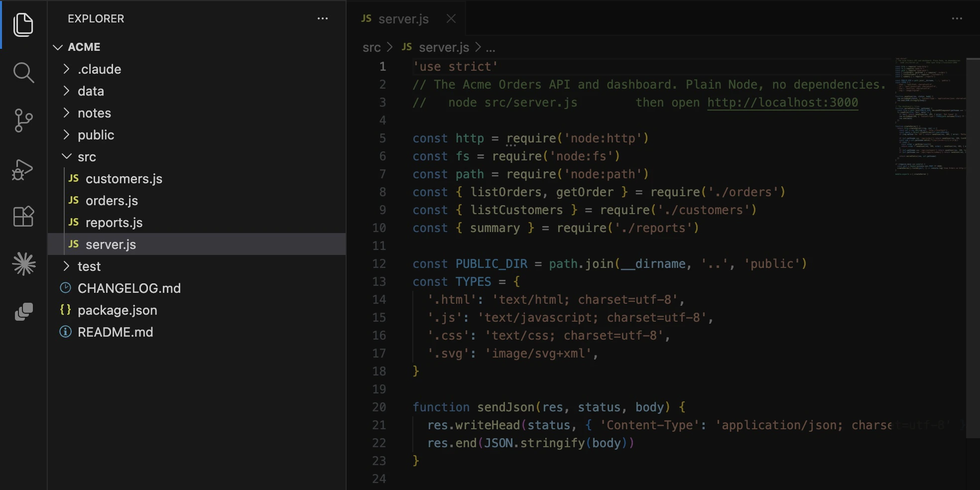Switch to the server.js editor tab
The height and width of the screenshot is (490, 980).
(x=406, y=19)
